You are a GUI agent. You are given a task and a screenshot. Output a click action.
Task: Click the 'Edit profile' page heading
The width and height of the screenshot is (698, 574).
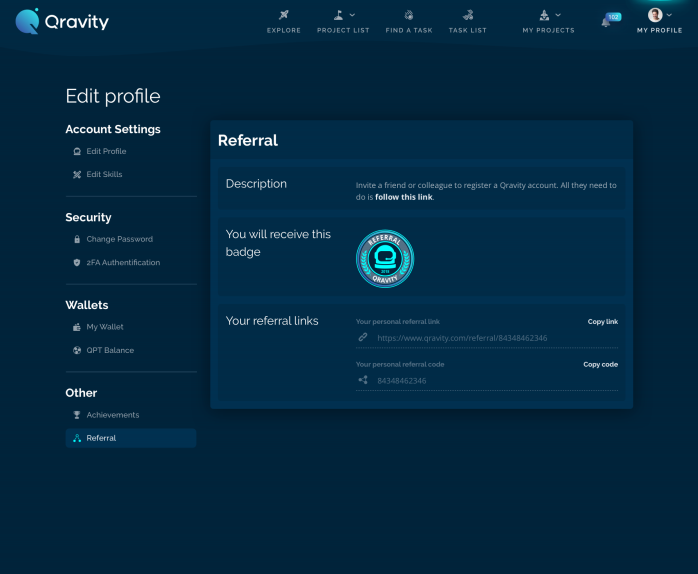113,96
